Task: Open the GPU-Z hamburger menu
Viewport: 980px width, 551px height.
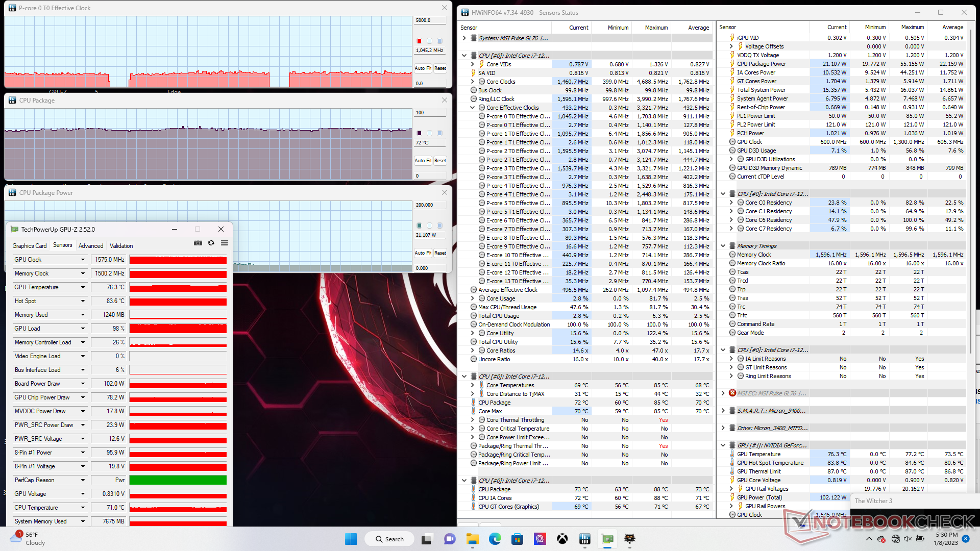Action: click(x=224, y=243)
